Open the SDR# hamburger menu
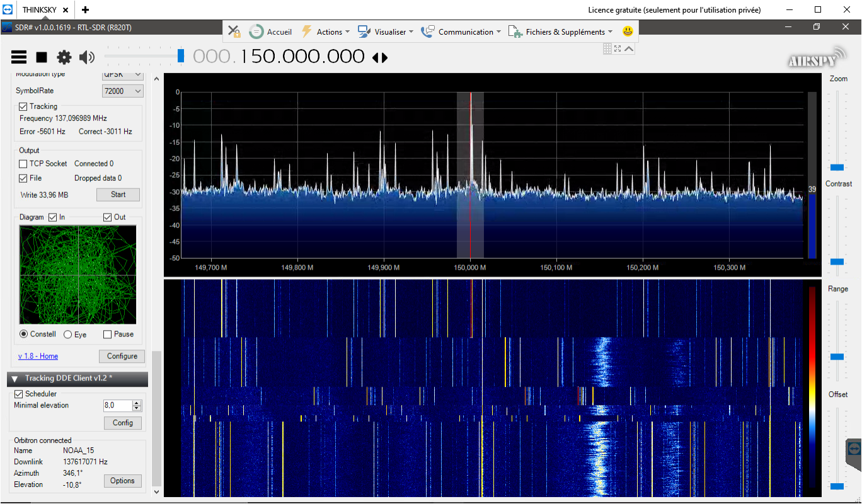Viewport: 862px width, 504px height. [19, 57]
